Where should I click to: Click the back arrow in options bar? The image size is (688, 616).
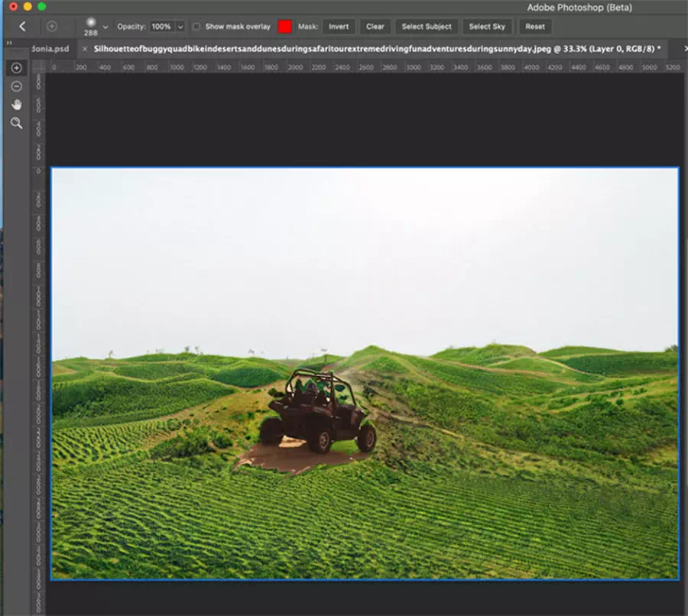(x=22, y=27)
